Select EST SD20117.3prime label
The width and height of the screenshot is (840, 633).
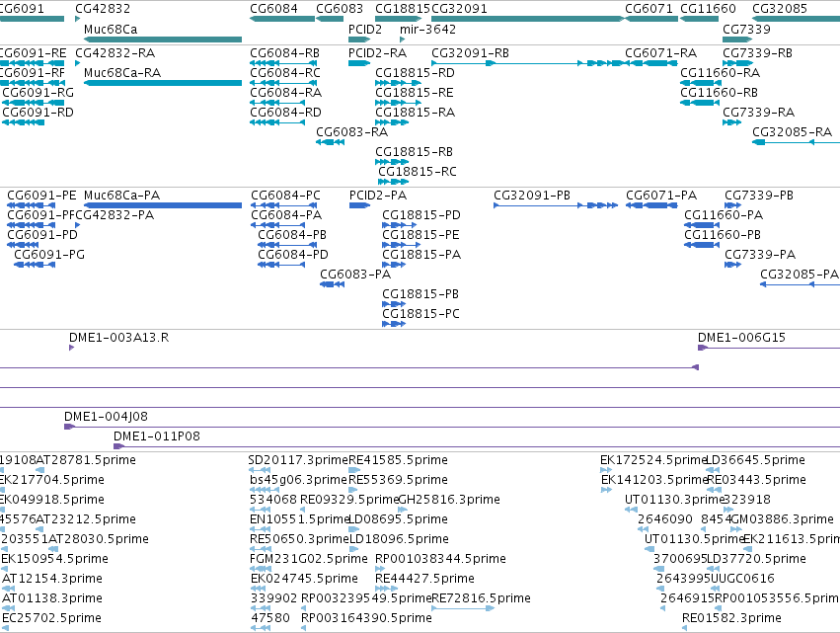(x=298, y=460)
